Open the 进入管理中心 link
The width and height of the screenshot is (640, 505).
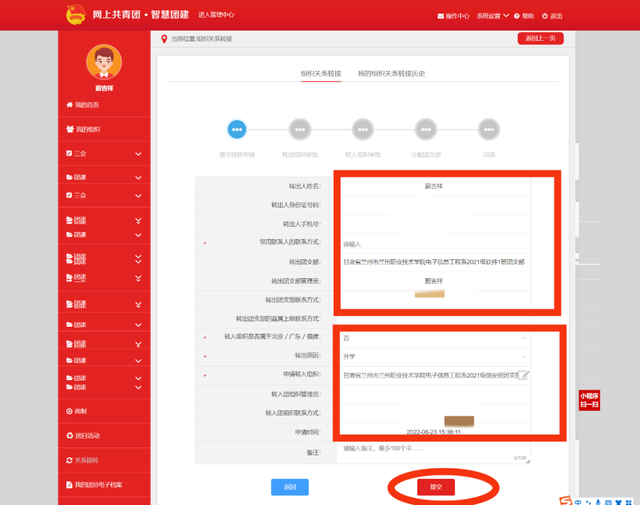(216, 15)
